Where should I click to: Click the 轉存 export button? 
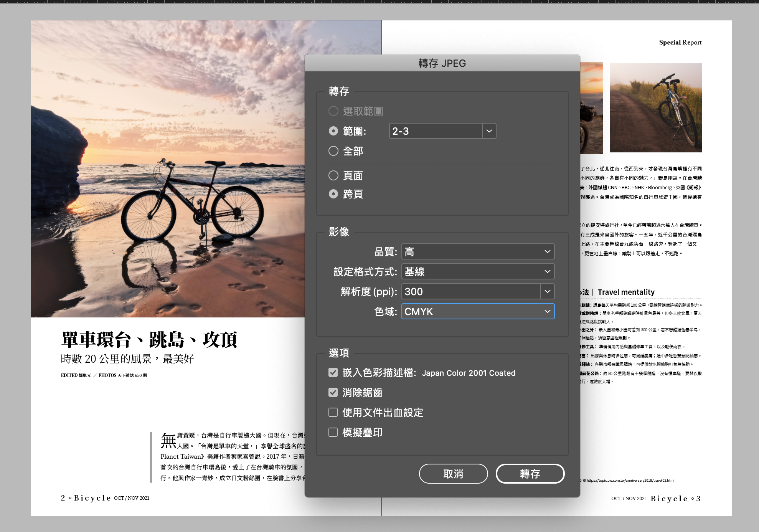[x=530, y=474]
